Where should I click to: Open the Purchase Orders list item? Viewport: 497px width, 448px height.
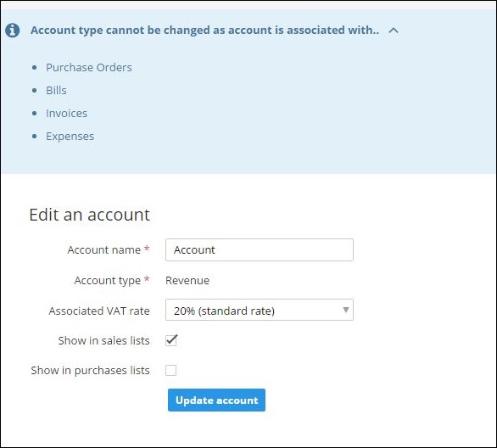pos(89,68)
